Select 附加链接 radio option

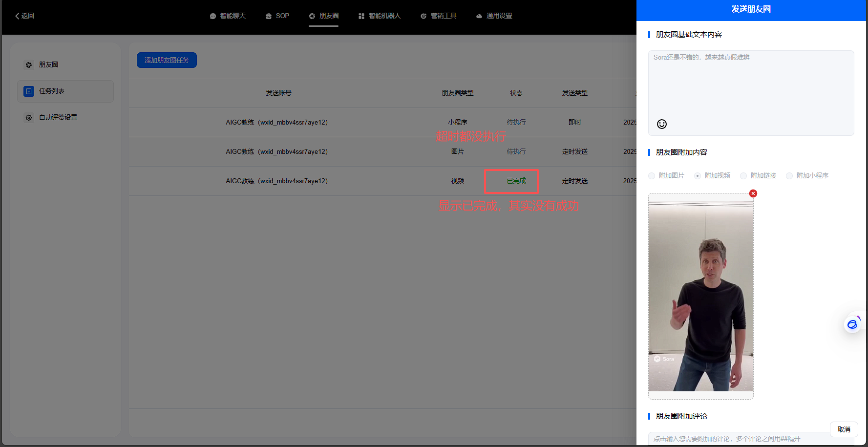point(743,176)
